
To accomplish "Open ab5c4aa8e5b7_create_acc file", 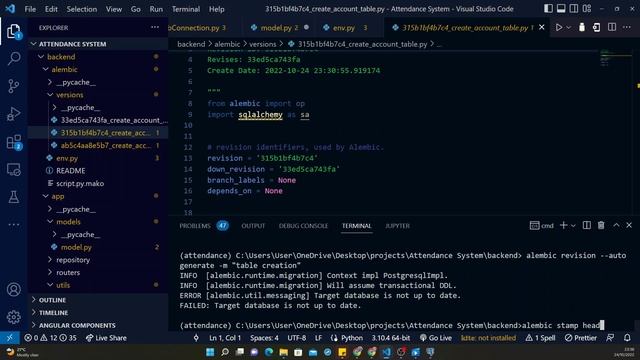I will pyautogui.click(x=98, y=145).
